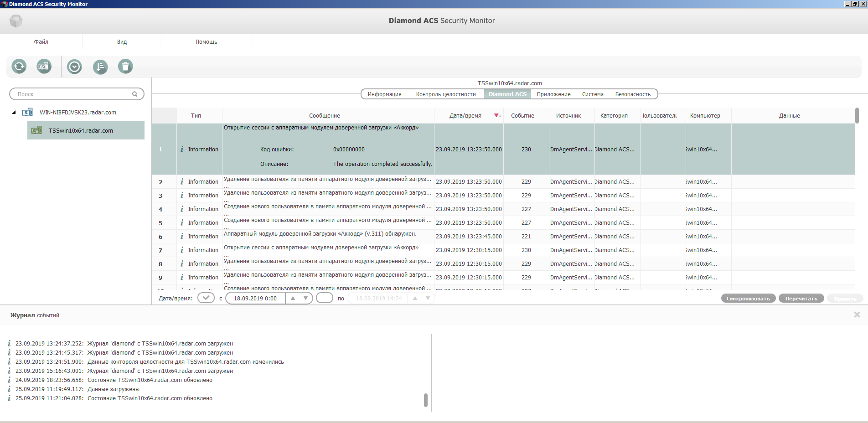Click the Diamond ACS logo icon
The height and width of the screenshot is (423, 868).
pos(16,21)
